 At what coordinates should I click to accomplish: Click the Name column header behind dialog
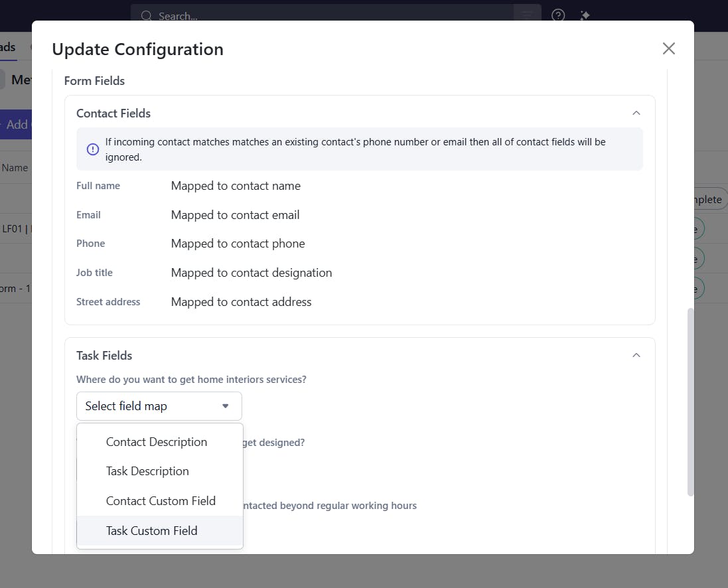(x=15, y=168)
